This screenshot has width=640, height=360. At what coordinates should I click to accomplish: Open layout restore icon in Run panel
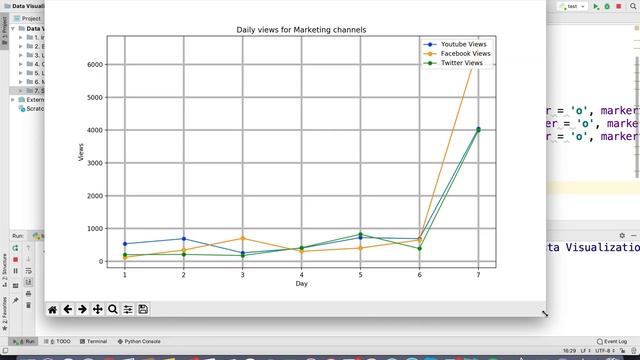15,286
